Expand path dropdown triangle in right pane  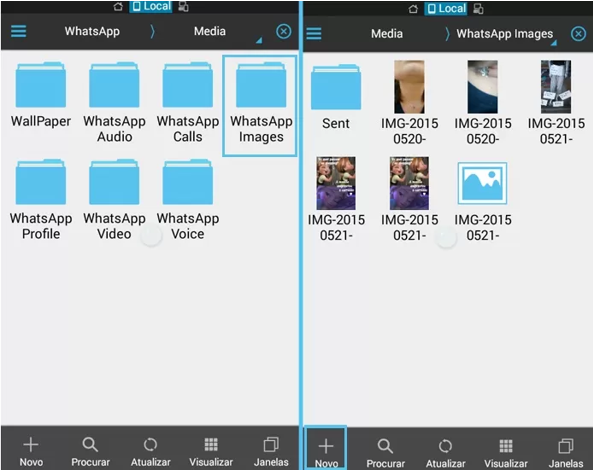tap(554, 43)
